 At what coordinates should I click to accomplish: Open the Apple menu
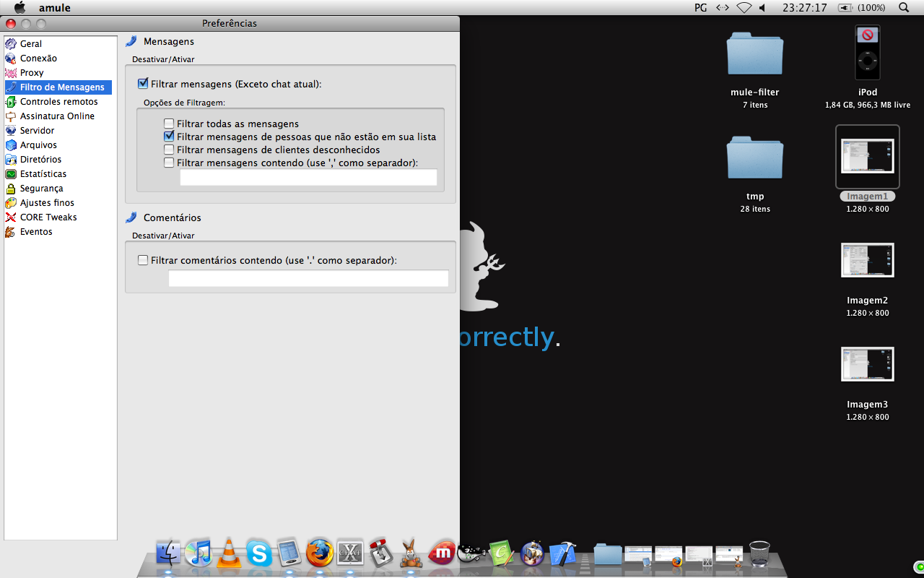pyautogui.click(x=19, y=7)
